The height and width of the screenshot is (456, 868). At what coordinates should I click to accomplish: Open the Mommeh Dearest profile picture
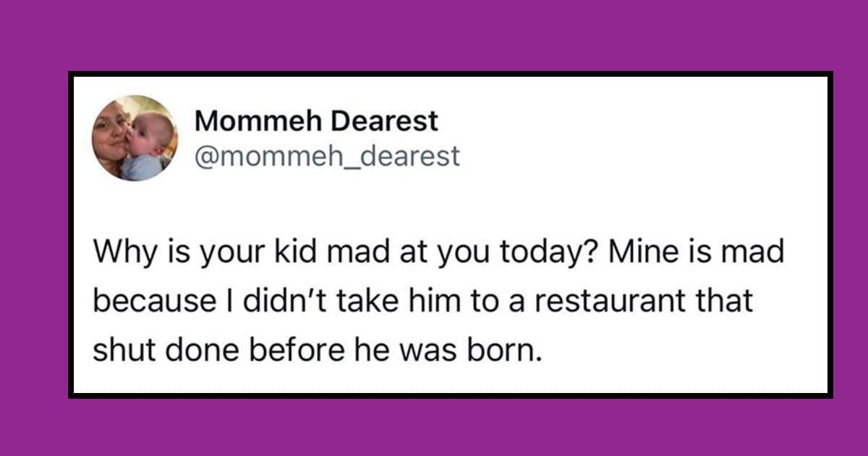coord(135,138)
